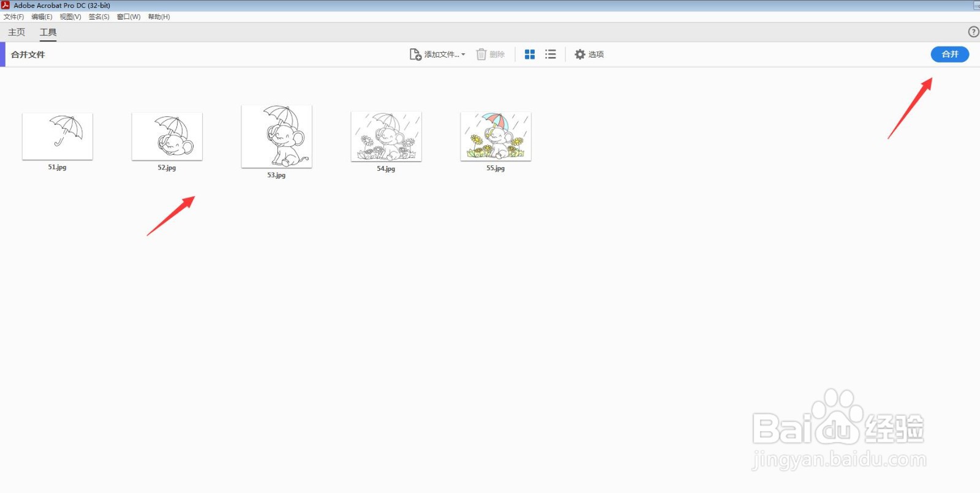
Task: Open the 添加文件 dropdown arrow
Action: point(463,55)
